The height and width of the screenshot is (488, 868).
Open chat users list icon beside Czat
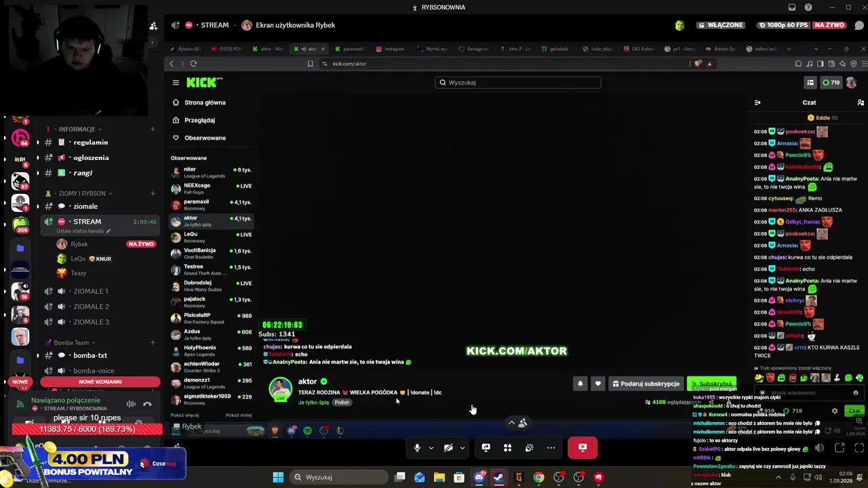(x=861, y=102)
